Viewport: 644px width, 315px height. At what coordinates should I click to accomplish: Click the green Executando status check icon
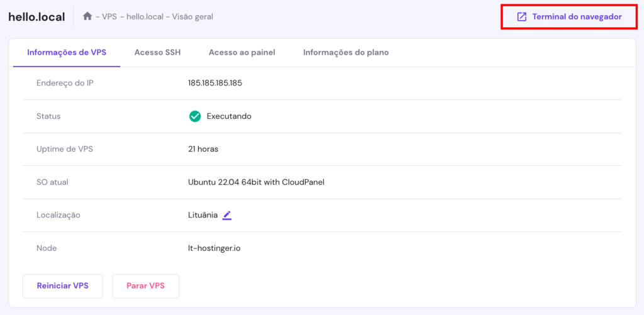pyautogui.click(x=195, y=116)
